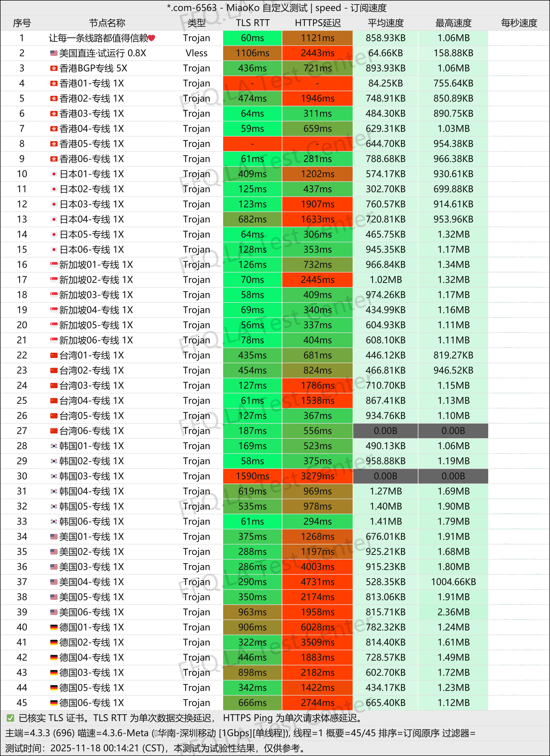The image size is (550, 756).
Task: Click the 1.41MB average speed cell
Action: (x=386, y=522)
